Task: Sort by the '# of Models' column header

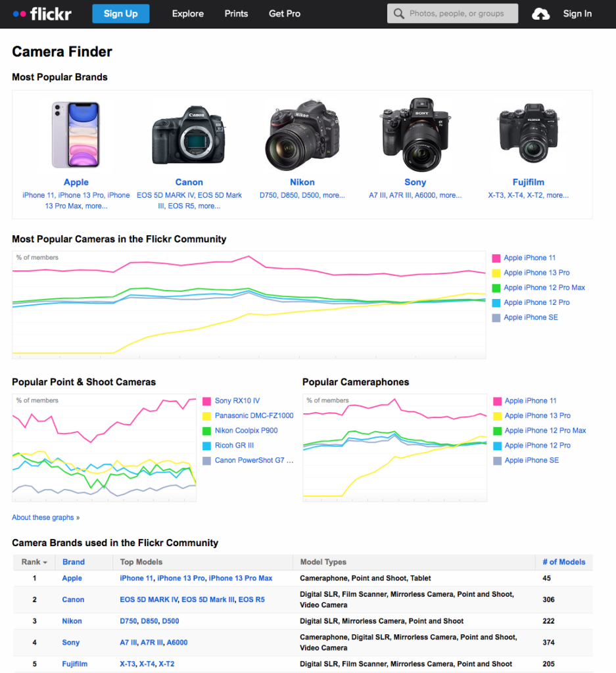Action: [563, 562]
